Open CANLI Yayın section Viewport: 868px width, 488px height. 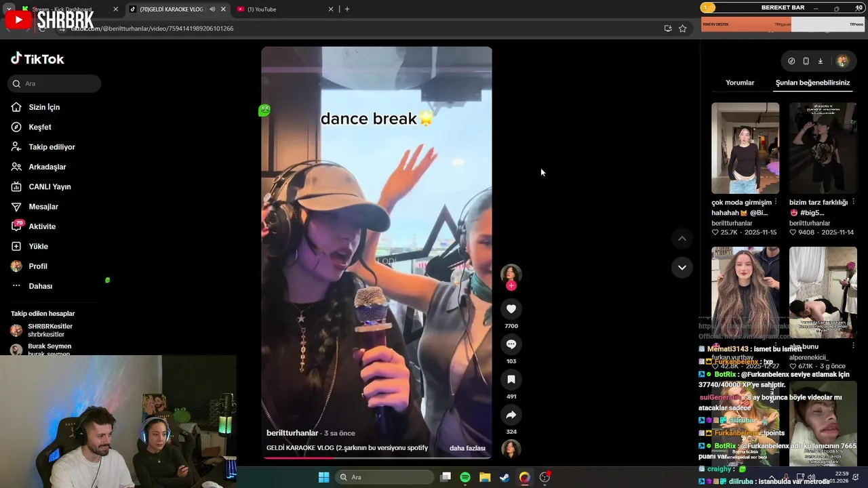(x=50, y=186)
